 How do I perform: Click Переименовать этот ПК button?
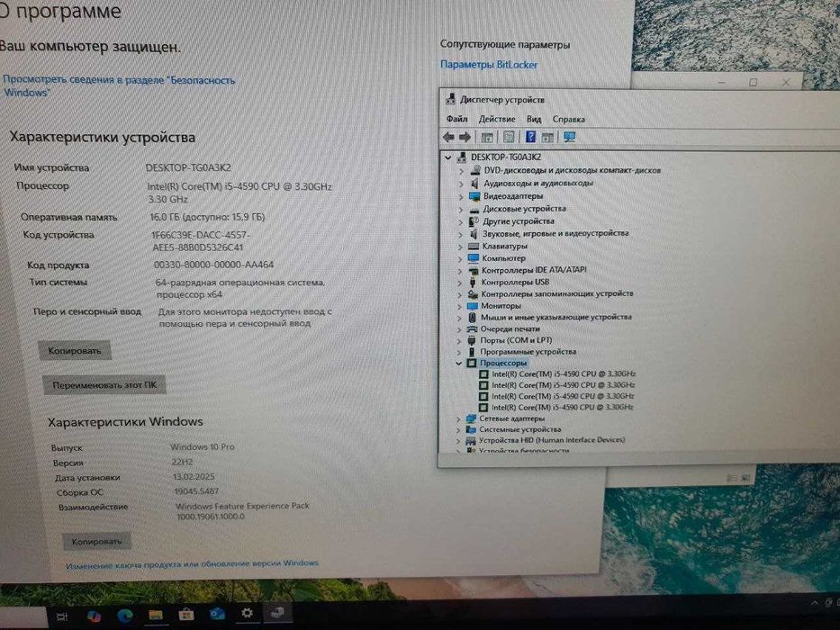[x=104, y=384]
